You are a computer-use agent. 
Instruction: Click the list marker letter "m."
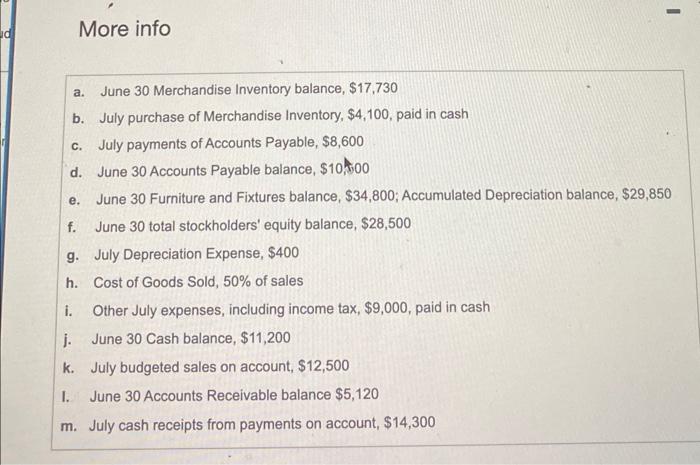pyautogui.click(x=68, y=423)
